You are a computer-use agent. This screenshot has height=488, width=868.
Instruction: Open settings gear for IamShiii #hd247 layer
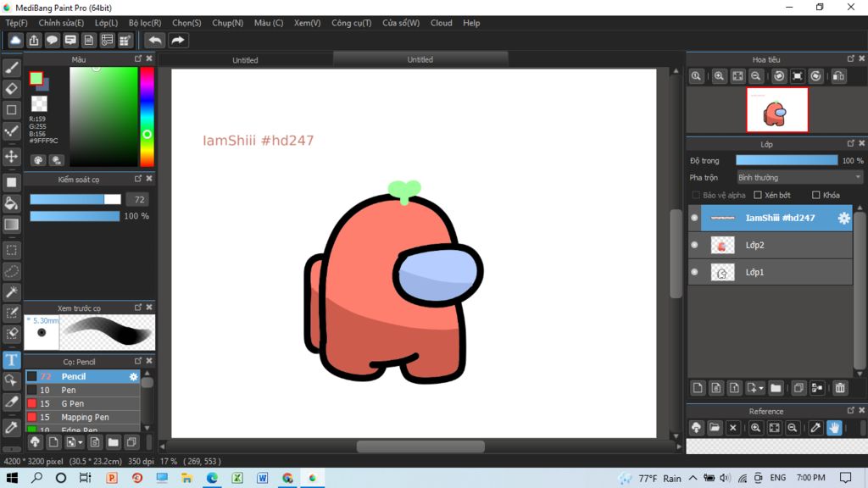coord(843,218)
